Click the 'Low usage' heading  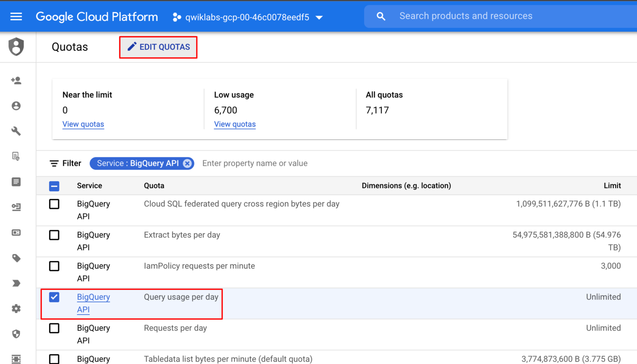coord(234,95)
